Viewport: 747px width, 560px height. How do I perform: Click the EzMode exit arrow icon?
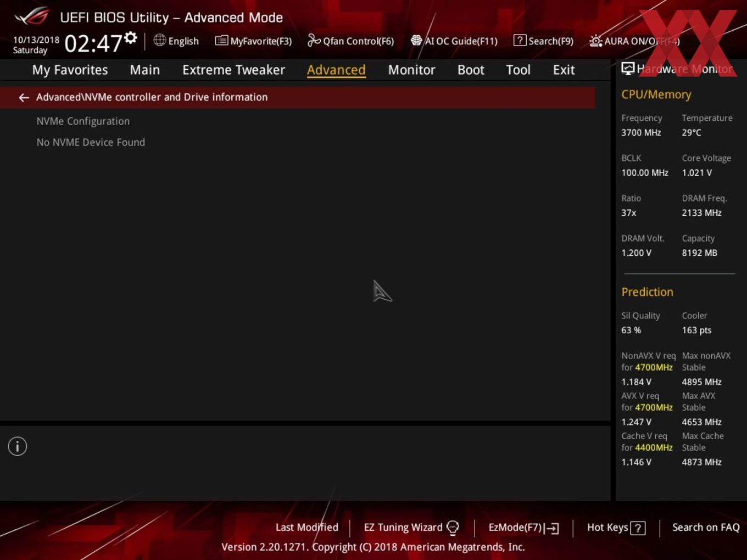click(552, 528)
